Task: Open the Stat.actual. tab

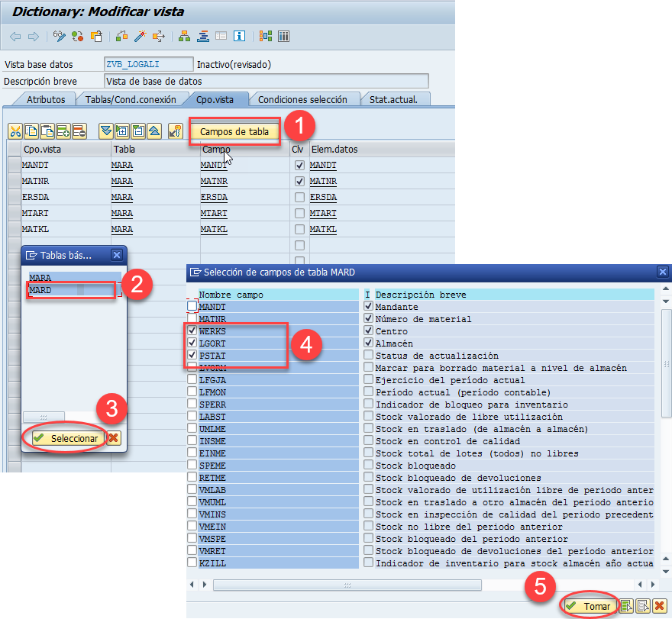Action: 393,99
